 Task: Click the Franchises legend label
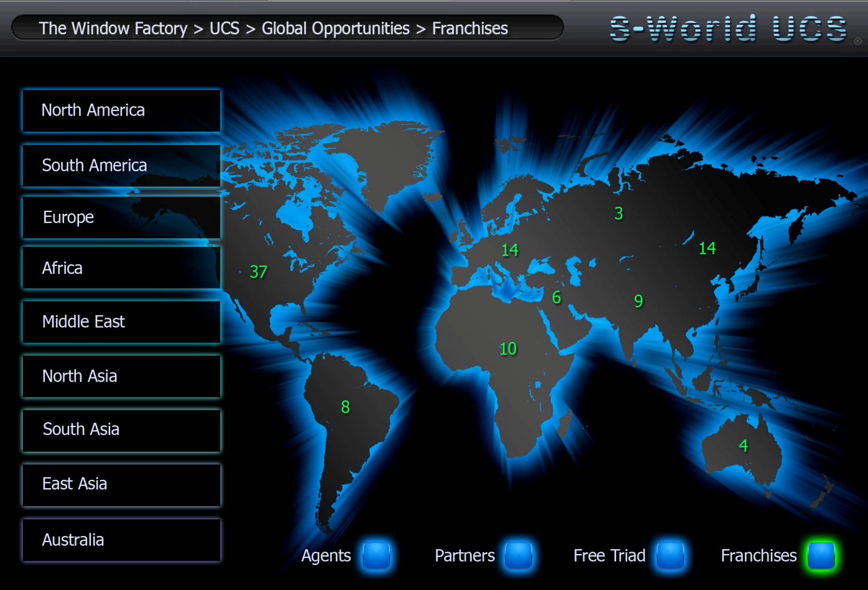pos(758,556)
